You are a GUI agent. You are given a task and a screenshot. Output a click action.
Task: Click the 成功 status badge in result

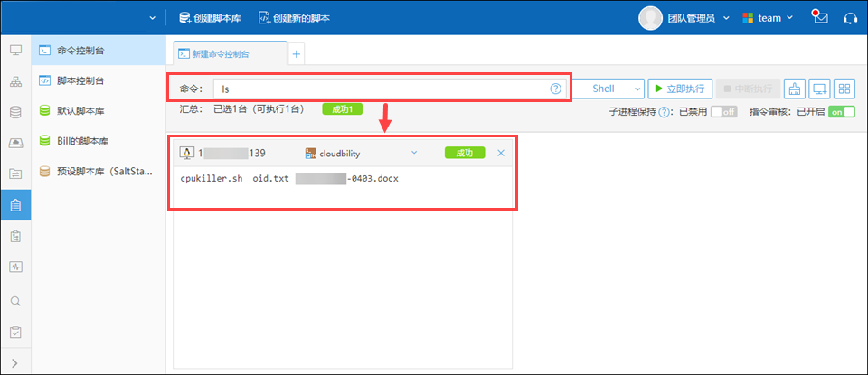(x=465, y=154)
